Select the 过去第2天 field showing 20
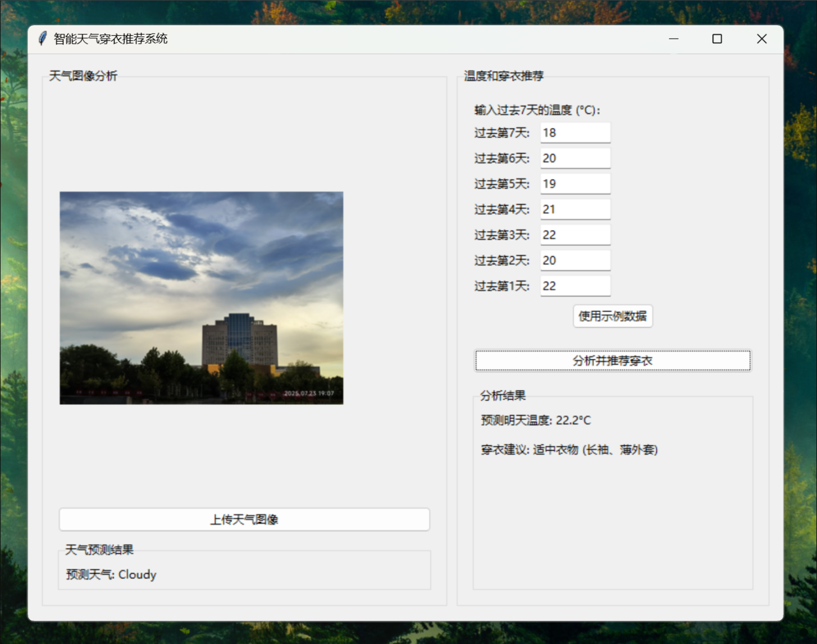 pos(574,260)
